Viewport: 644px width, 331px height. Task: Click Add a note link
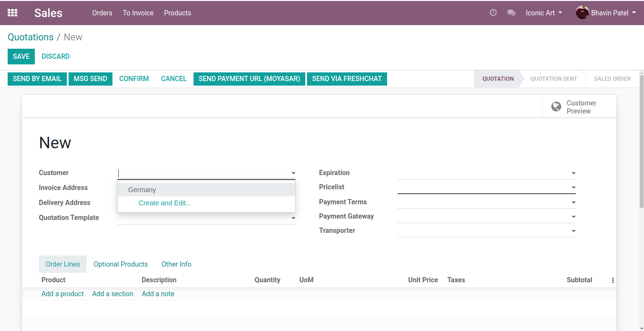tap(158, 294)
